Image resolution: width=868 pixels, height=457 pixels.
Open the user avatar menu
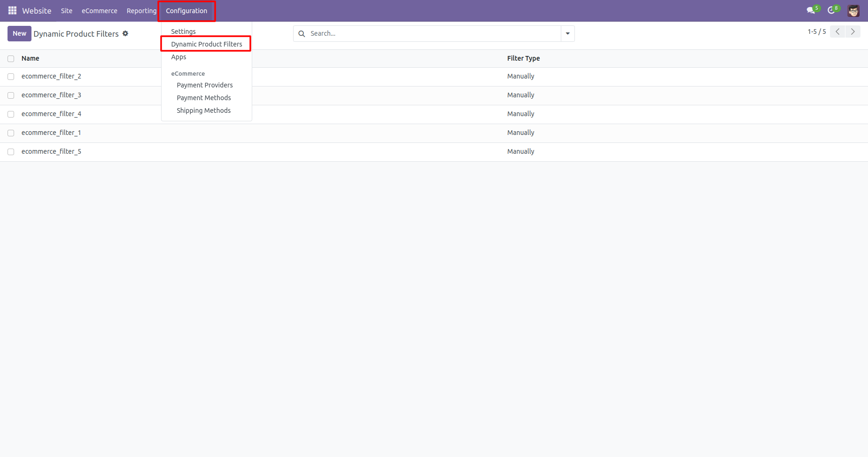(853, 10)
